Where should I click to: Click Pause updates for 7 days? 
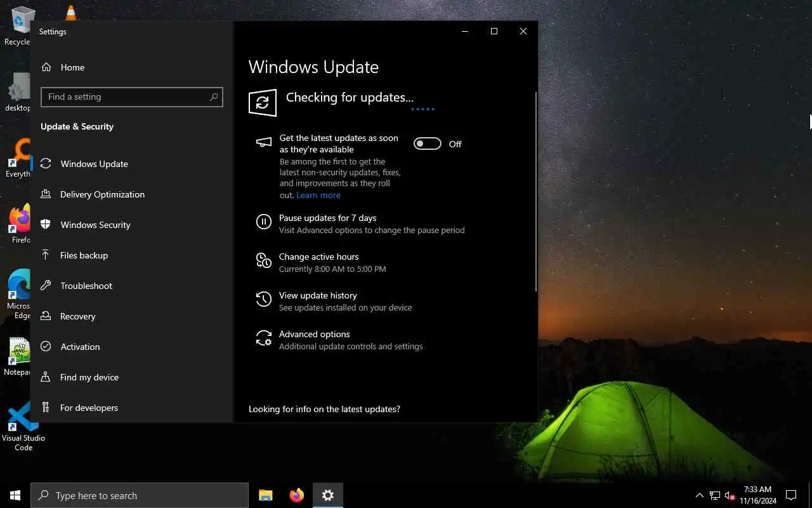click(x=328, y=218)
